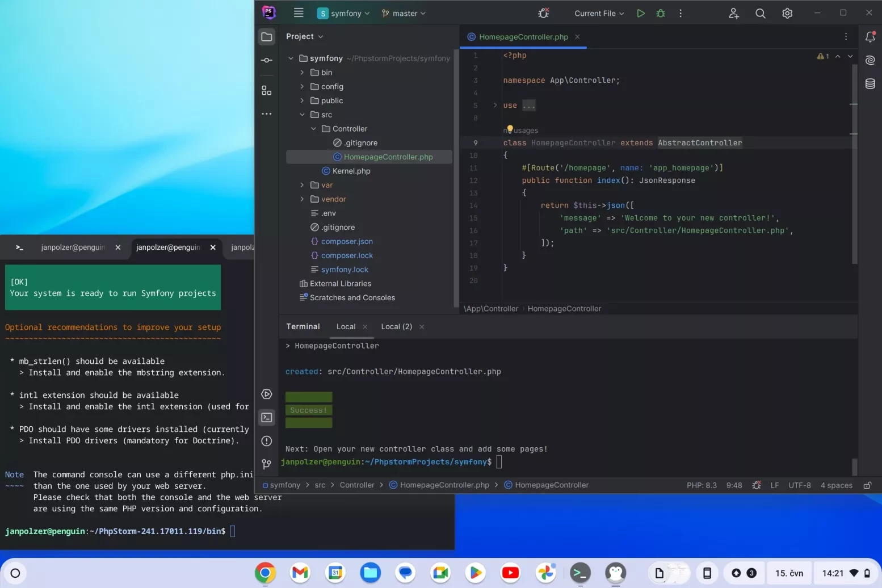Open the master branch dropdown

404,13
